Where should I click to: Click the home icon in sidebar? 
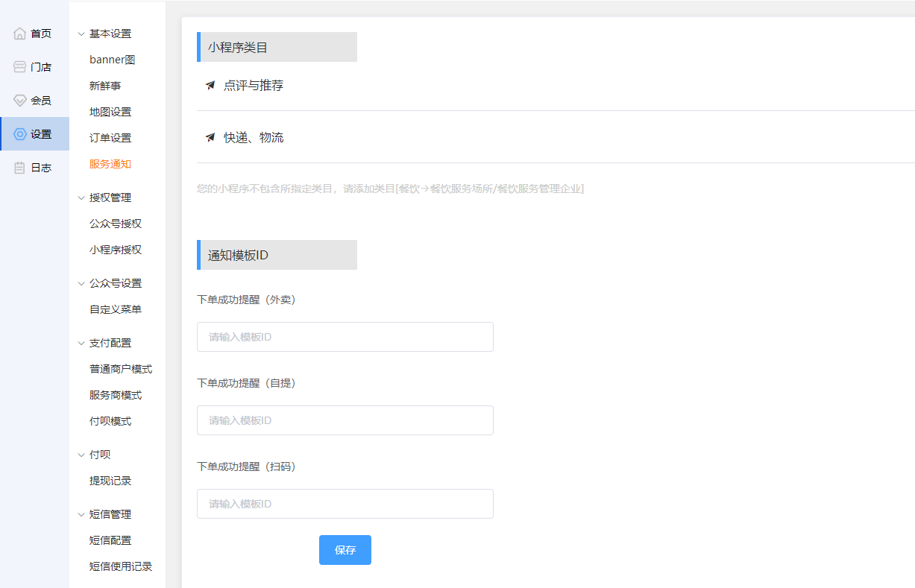coord(20,34)
